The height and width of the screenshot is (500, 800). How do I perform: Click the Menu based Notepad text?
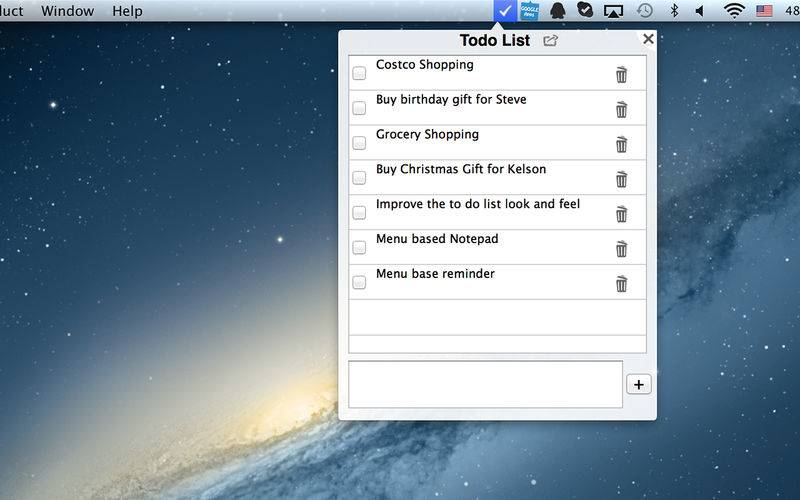(x=437, y=239)
